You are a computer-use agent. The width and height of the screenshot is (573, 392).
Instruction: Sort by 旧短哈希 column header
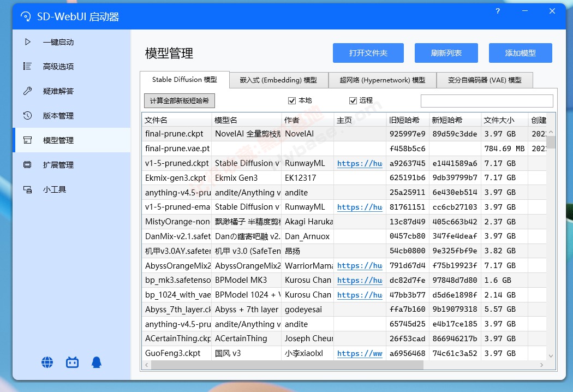[408, 120]
